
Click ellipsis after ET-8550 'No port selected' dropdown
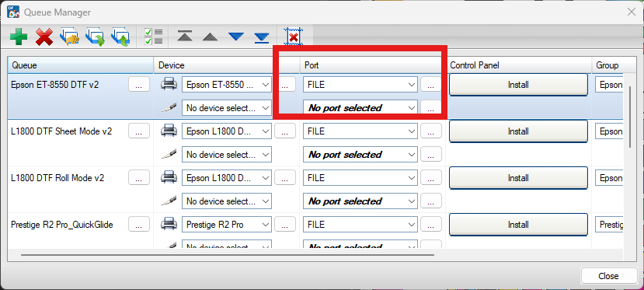point(431,108)
